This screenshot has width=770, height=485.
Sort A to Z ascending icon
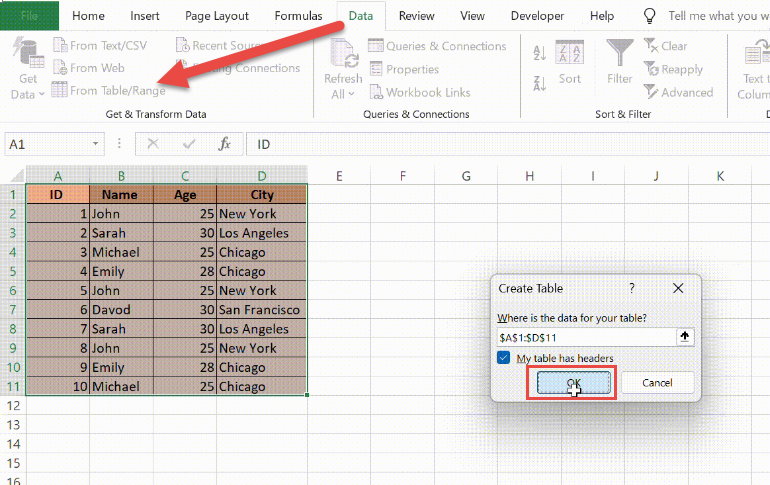pos(539,52)
